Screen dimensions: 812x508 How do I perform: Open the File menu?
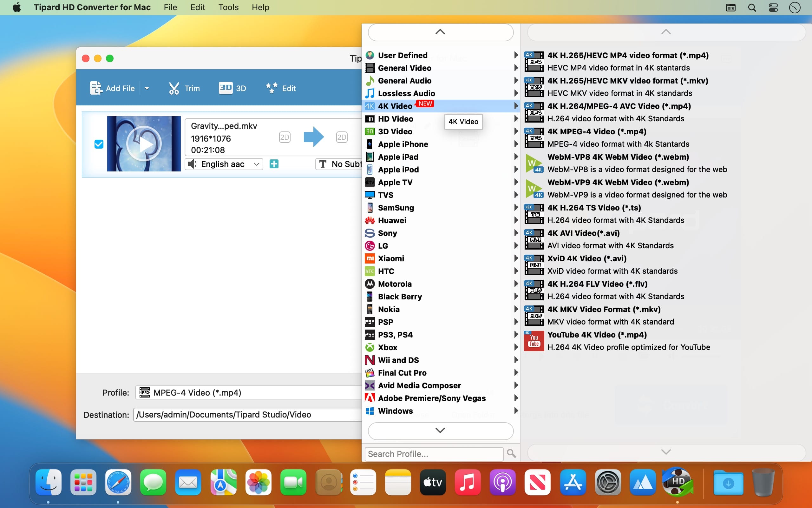(x=170, y=7)
